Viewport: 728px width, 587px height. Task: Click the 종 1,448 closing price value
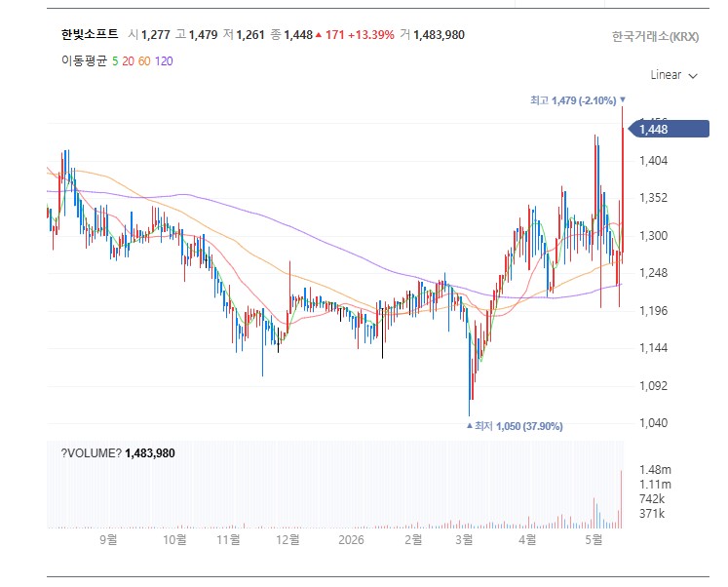pyautogui.click(x=291, y=35)
